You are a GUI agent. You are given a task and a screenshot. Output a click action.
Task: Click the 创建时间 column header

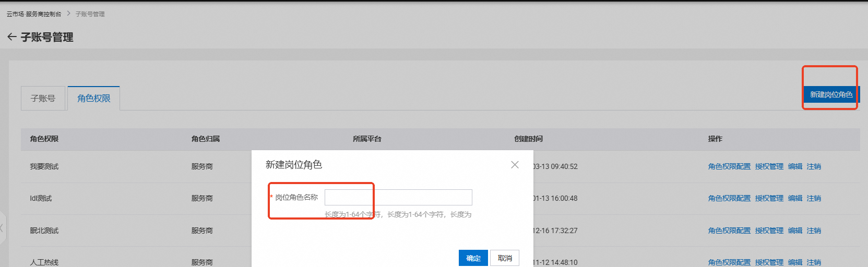[x=528, y=139]
